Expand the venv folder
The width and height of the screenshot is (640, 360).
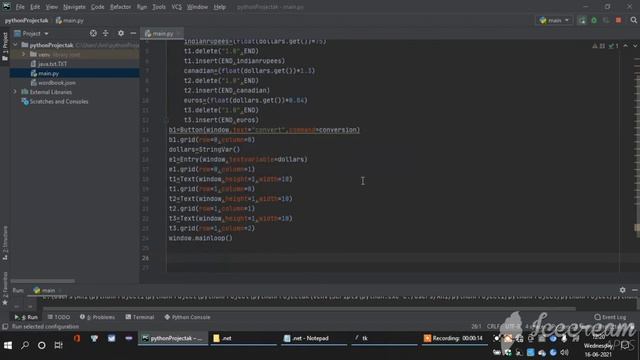coord(24,54)
